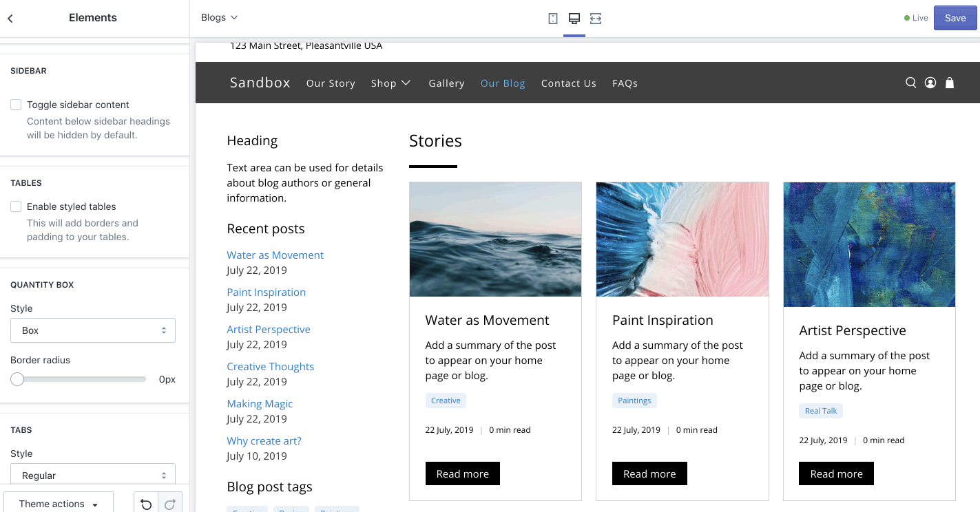The width and height of the screenshot is (980, 512).
Task: Enable styled tables
Action: [16, 206]
